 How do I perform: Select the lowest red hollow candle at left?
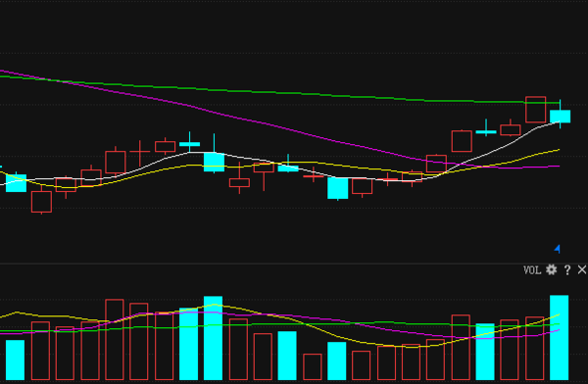click(41, 202)
